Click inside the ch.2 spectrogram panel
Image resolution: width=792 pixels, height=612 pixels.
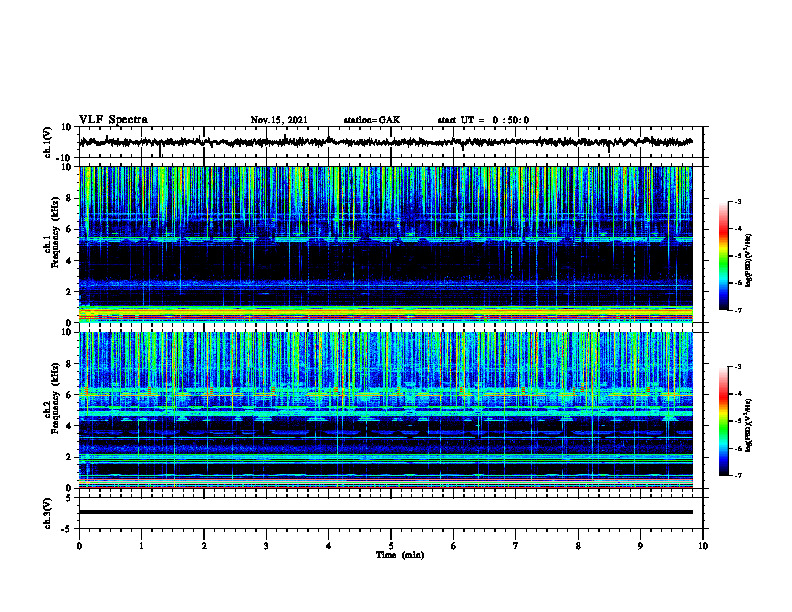[x=385, y=410]
